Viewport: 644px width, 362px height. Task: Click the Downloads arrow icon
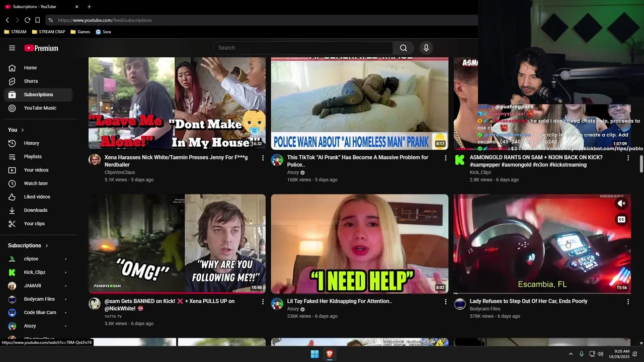(x=12, y=210)
